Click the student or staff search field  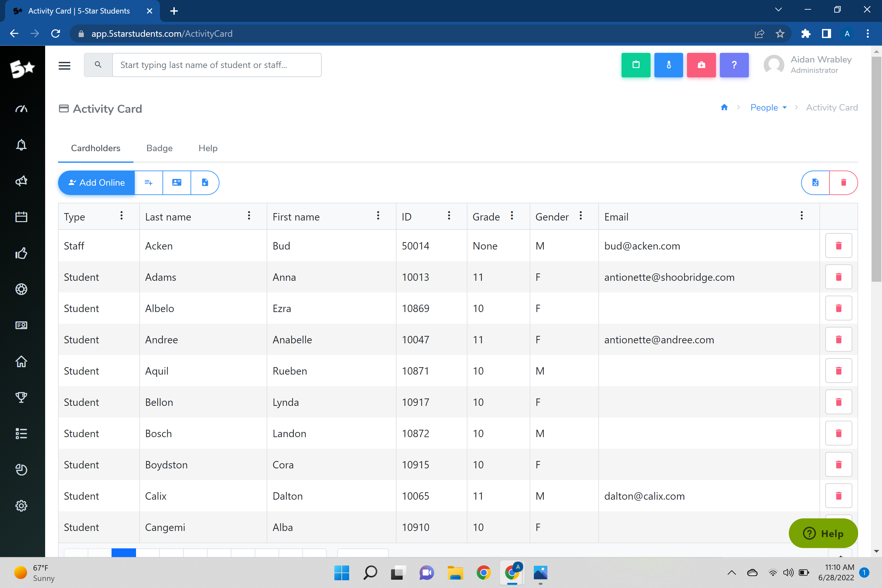(x=217, y=65)
